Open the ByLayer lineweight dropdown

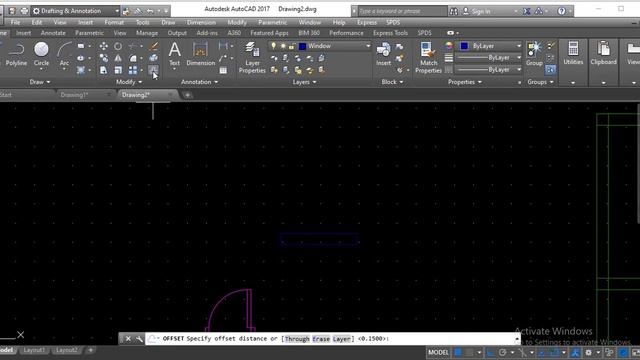click(x=519, y=58)
